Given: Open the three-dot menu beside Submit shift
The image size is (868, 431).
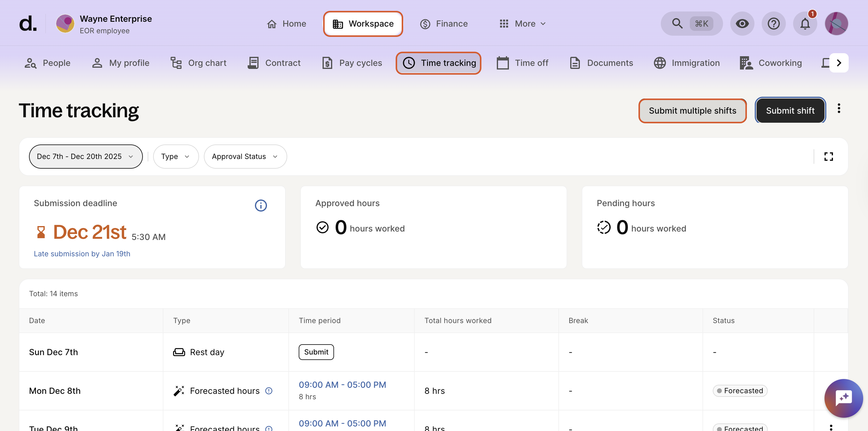Looking at the screenshot, I should pos(839,109).
